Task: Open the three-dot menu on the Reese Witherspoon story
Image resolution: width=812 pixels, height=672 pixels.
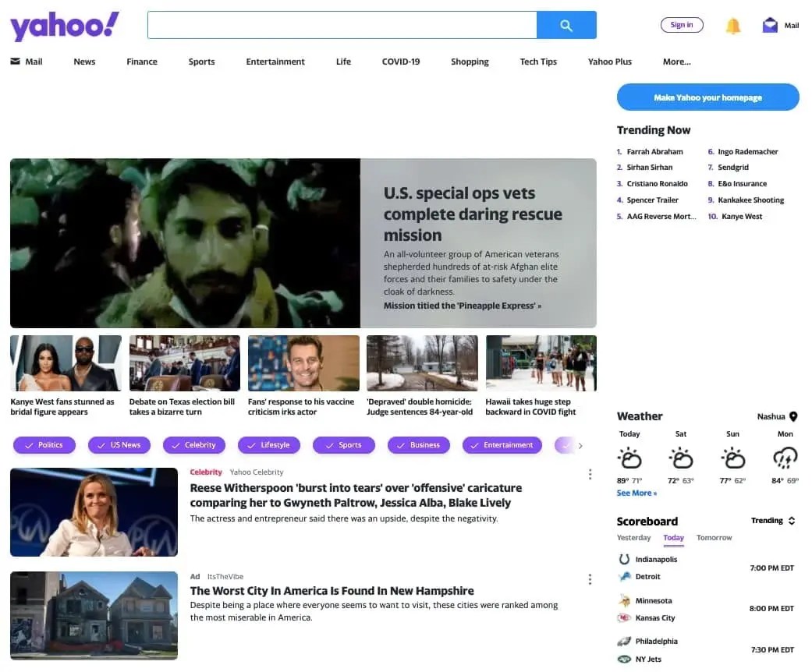Action: click(x=590, y=474)
